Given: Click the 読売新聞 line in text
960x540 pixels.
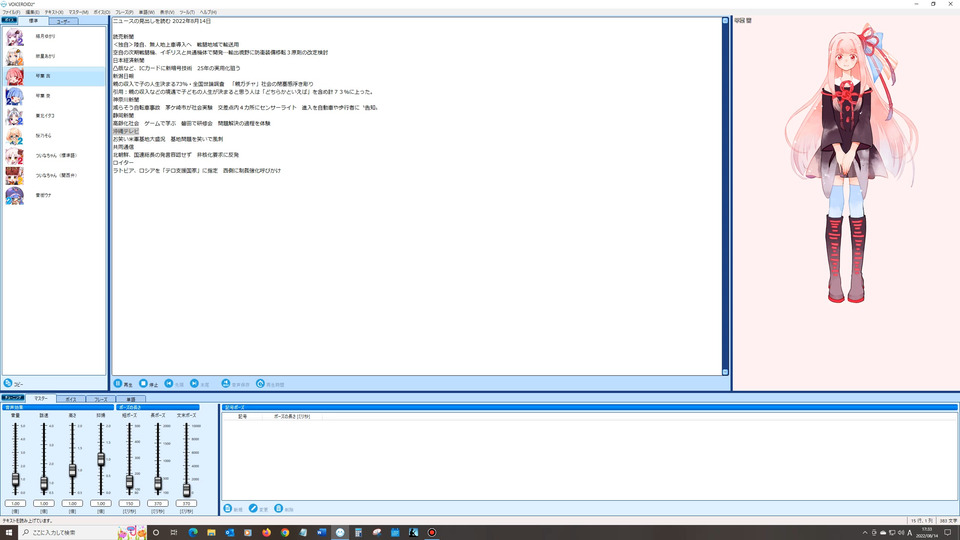Looking at the screenshot, I should point(123,37).
